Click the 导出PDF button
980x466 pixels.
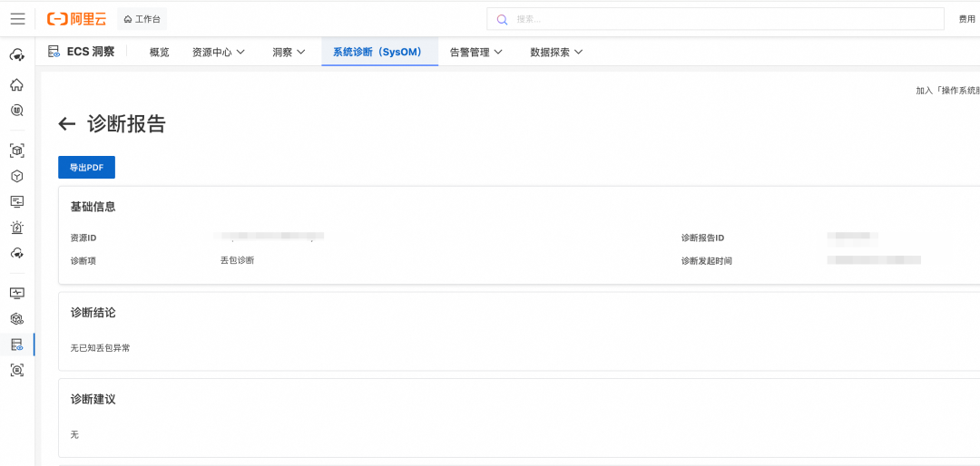tap(87, 168)
